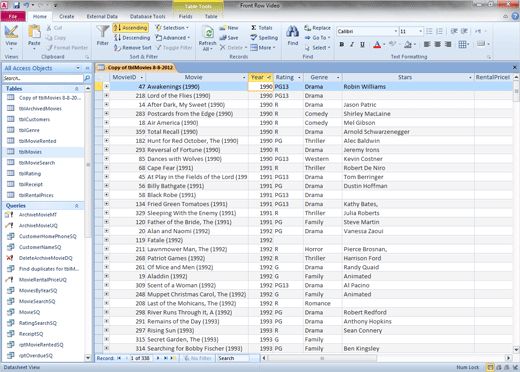The width and height of the screenshot is (520, 372).
Task: Click the Delete record button
Action: click(233, 48)
